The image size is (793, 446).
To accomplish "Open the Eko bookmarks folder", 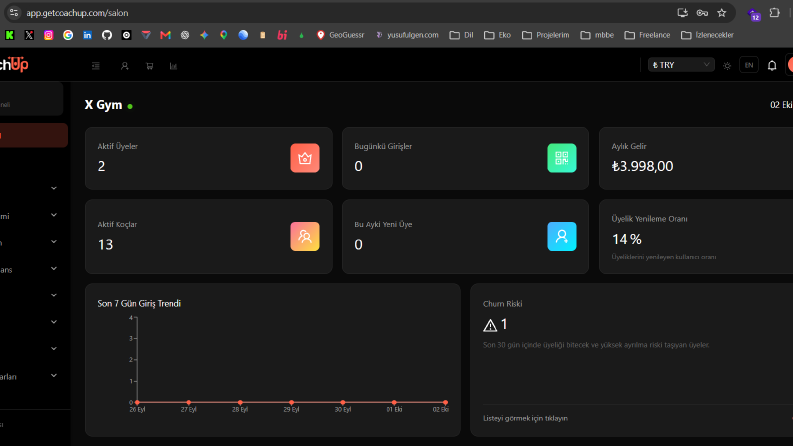I will tap(497, 35).
